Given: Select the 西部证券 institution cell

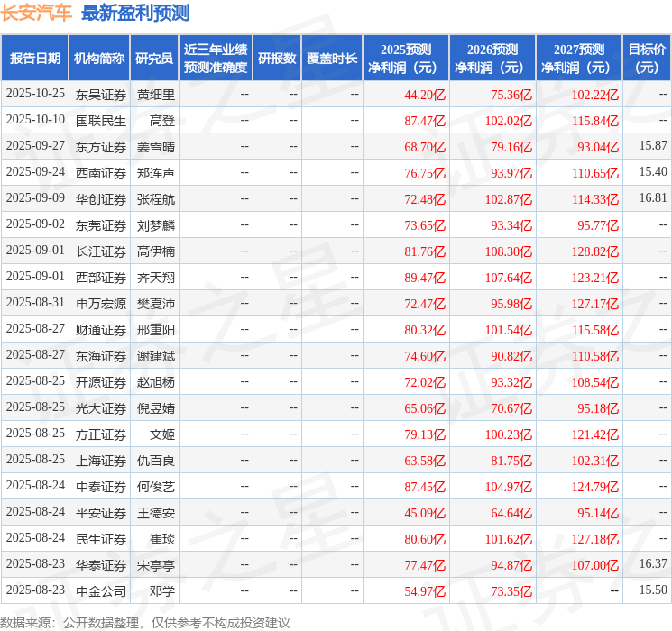Looking at the screenshot, I should click(x=101, y=278).
